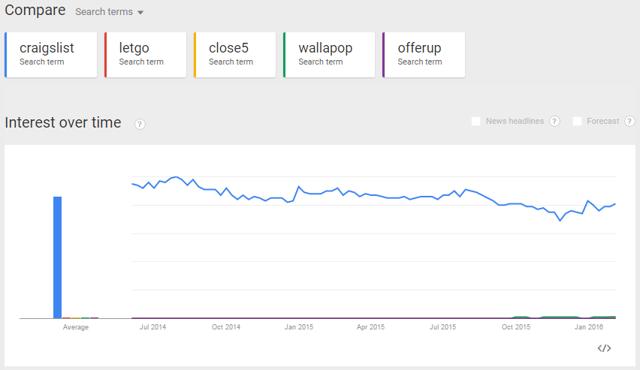Select the wallapop search term card
This screenshot has height=370, width=640.
(329, 55)
